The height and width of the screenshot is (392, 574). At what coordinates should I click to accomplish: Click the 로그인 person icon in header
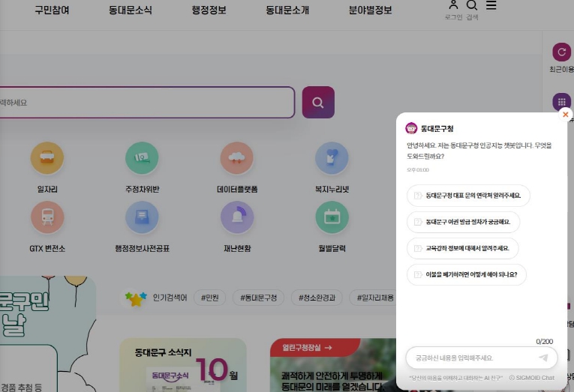point(452,6)
